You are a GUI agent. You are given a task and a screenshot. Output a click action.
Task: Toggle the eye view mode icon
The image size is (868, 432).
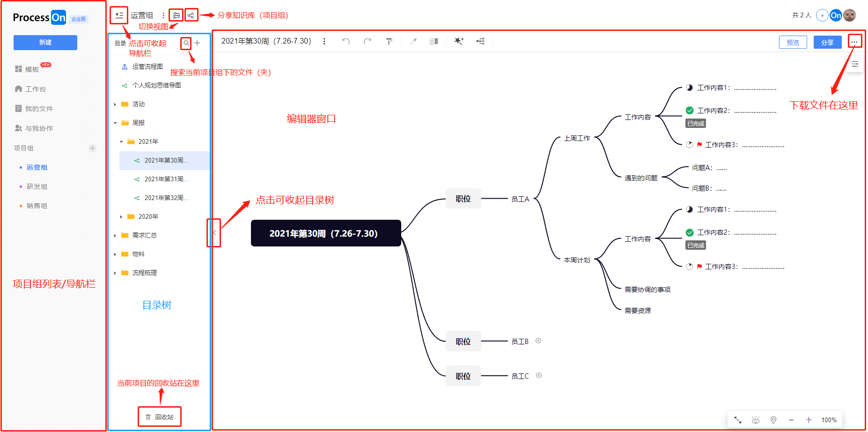click(756, 420)
